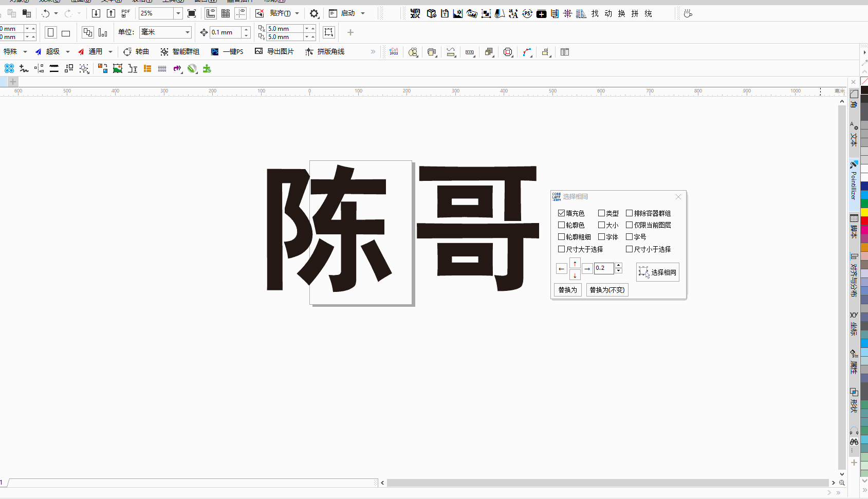This screenshot has width=868, height=499.
Task: Click the table layout icon
Action: point(565,52)
